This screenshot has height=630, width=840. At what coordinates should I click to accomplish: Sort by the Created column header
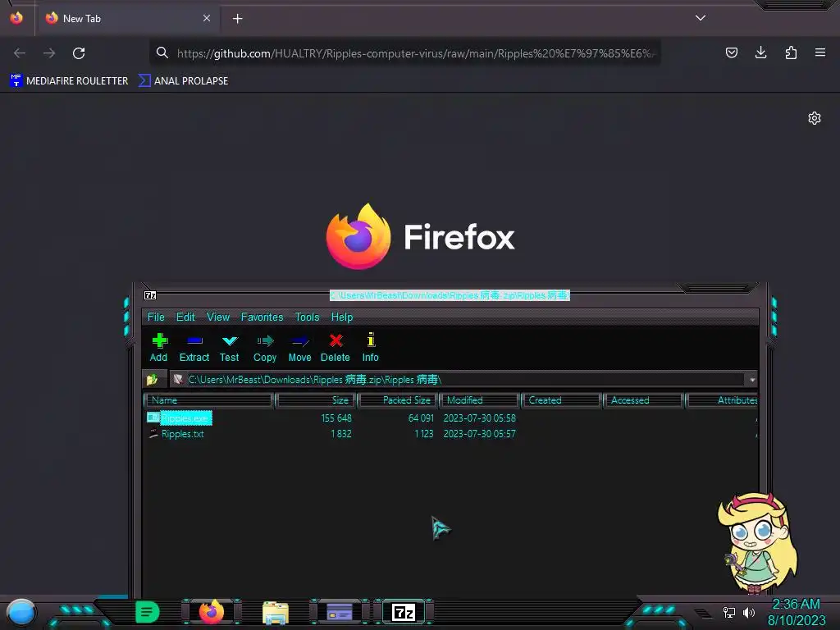[561, 400]
